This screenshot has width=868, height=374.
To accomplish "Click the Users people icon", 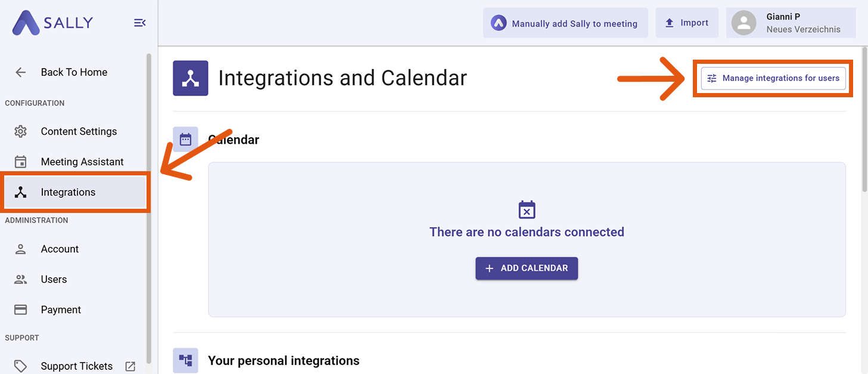I will (x=21, y=279).
